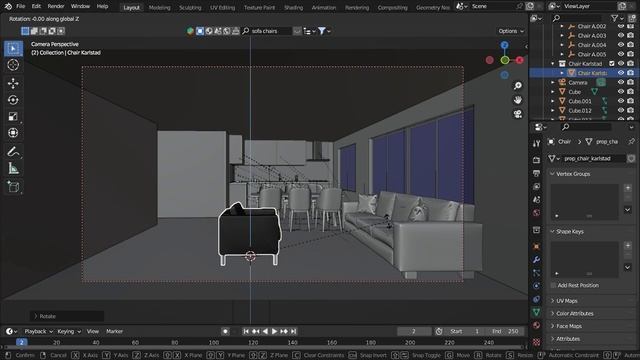Open the View Layer properties tab

point(536,187)
